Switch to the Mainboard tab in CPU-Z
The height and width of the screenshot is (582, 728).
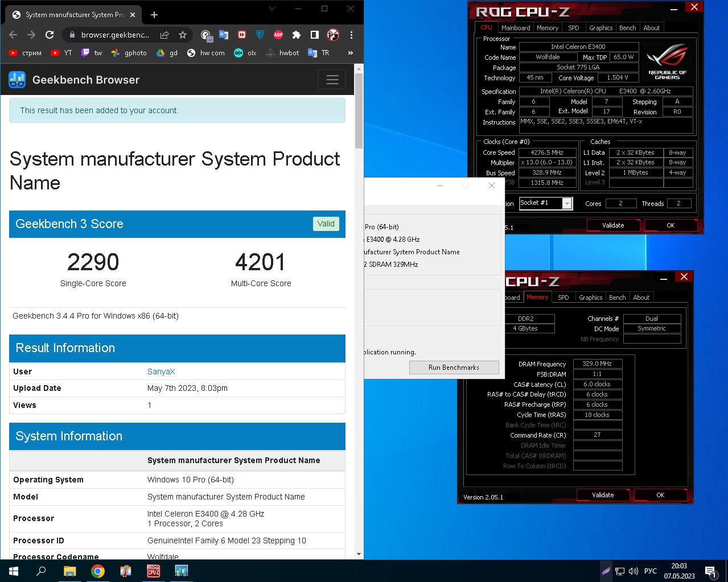coord(515,27)
